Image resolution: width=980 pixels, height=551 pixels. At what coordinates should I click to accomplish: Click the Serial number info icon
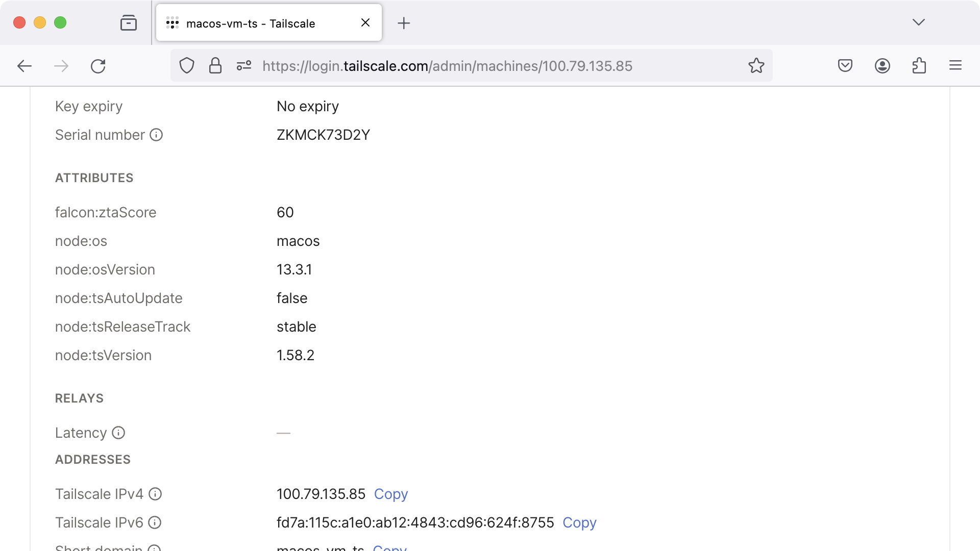pos(156,135)
